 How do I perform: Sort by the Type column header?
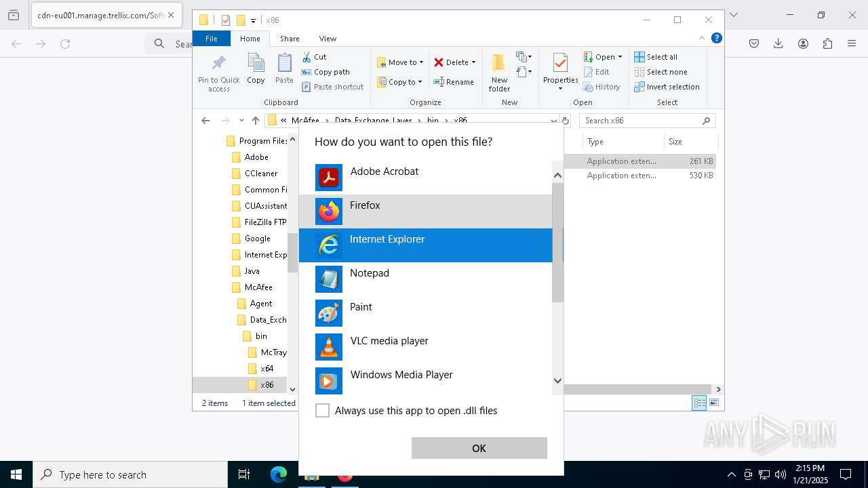click(623, 142)
